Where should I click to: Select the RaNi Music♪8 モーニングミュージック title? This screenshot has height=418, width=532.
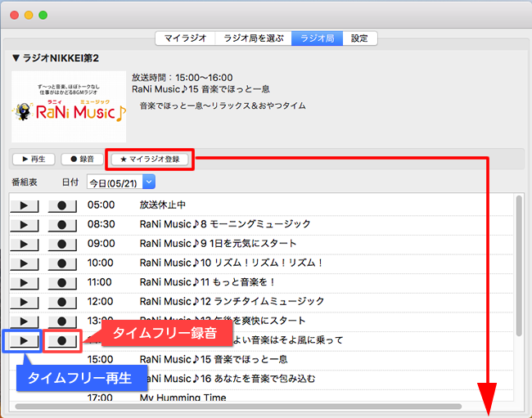tap(225, 224)
